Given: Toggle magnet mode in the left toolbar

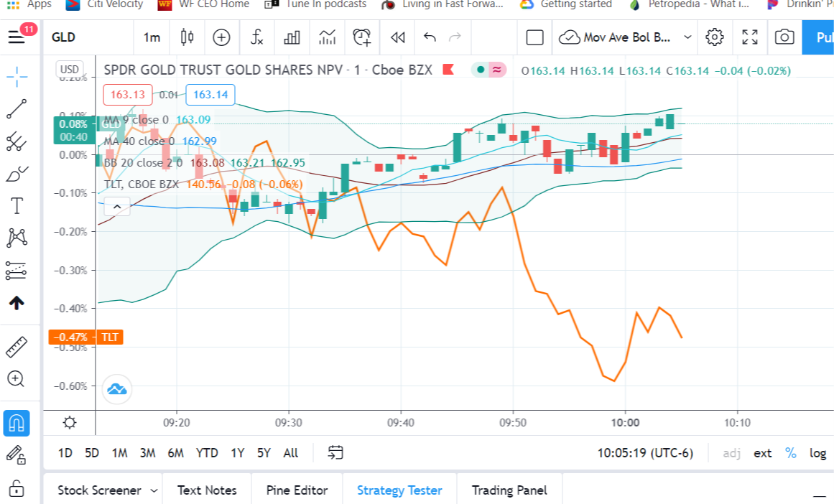Looking at the screenshot, I should click(x=17, y=423).
